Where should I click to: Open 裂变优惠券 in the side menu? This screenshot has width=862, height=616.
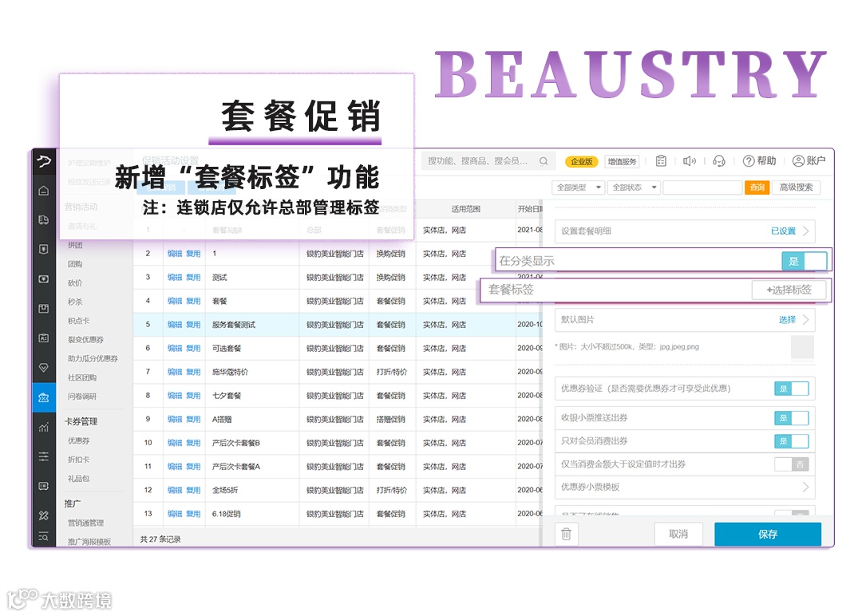coord(85,340)
